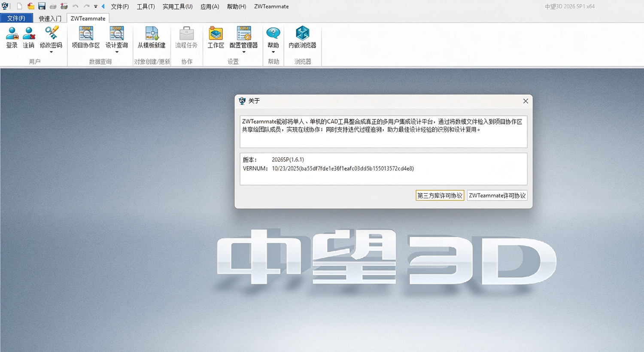The image size is (644, 352).
Task: Click the ZWTeammate description text in the dialog
Action: (382, 125)
